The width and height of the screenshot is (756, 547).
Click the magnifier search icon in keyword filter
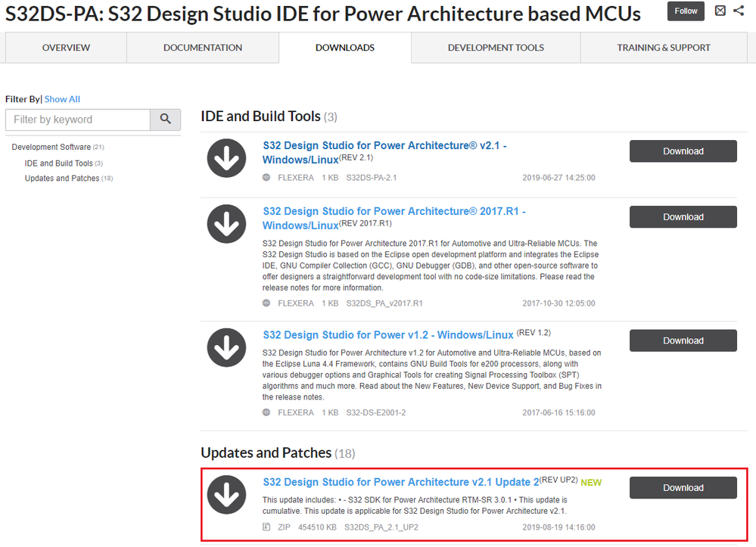[166, 119]
